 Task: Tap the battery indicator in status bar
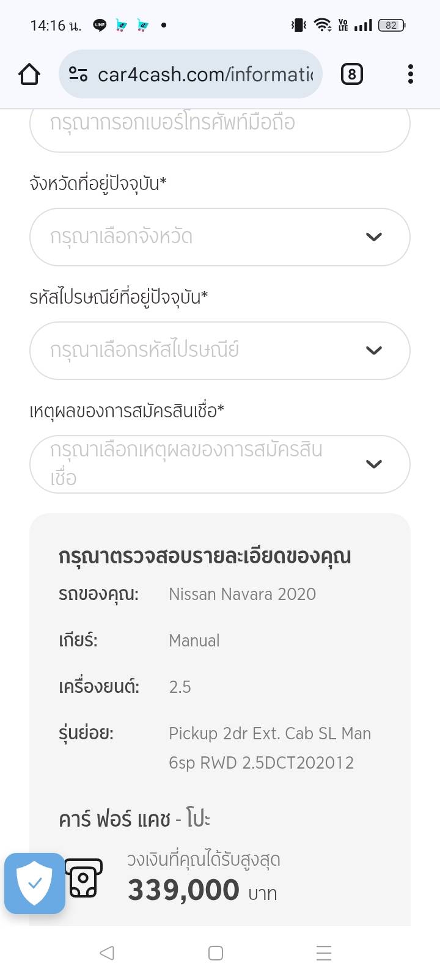[x=392, y=25]
